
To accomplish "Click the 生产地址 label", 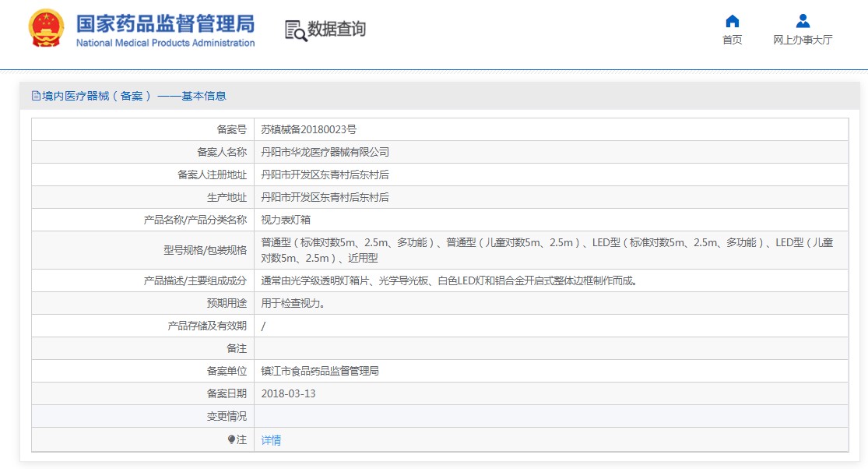I will (227, 198).
